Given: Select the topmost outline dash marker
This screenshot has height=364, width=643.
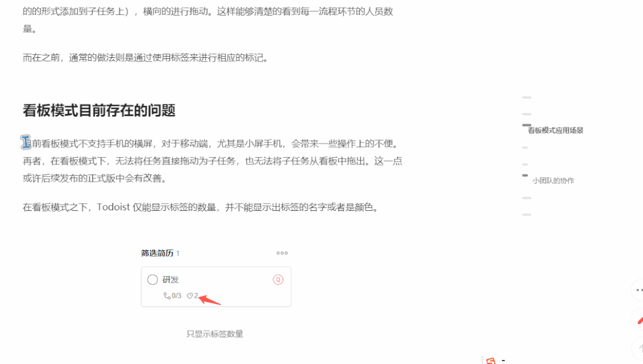Looking at the screenshot, I should coord(527,98).
